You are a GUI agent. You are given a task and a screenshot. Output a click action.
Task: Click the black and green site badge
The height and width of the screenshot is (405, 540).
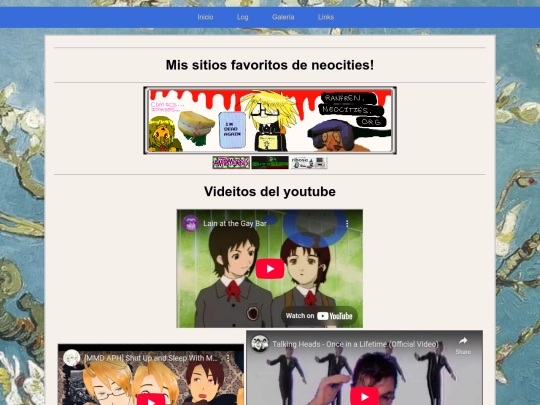click(x=270, y=163)
